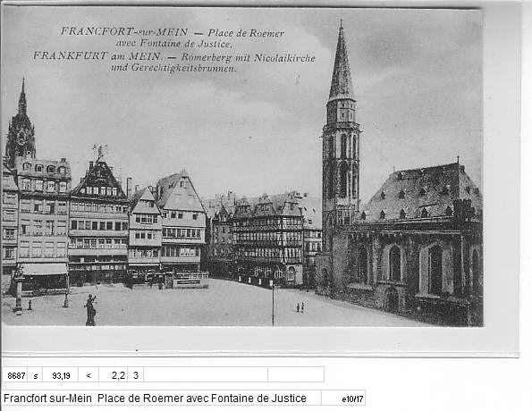This screenshot has width=532, height=411.
Task: Click the two pedestrians standing in the square
Action: coord(300,307)
